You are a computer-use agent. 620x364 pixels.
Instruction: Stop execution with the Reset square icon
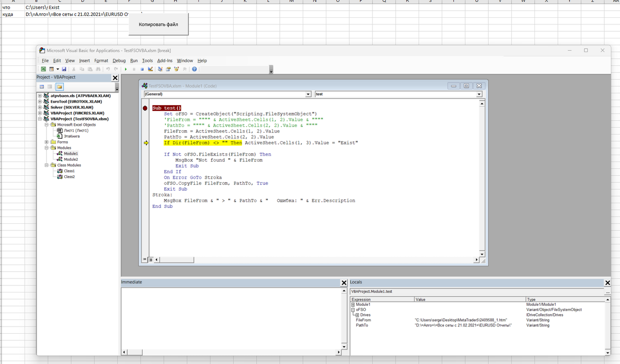(x=142, y=69)
